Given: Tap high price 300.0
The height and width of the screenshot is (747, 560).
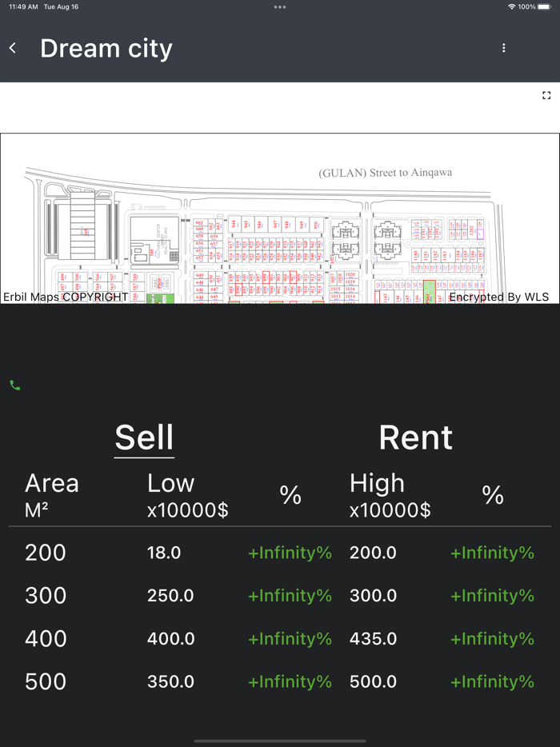Looking at the screenshot, I should (373, 596).
